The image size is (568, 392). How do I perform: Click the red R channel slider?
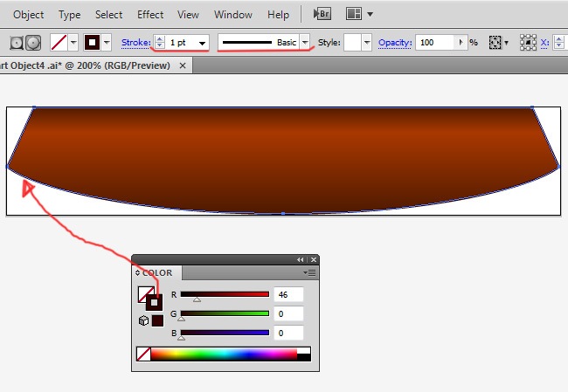225,294
